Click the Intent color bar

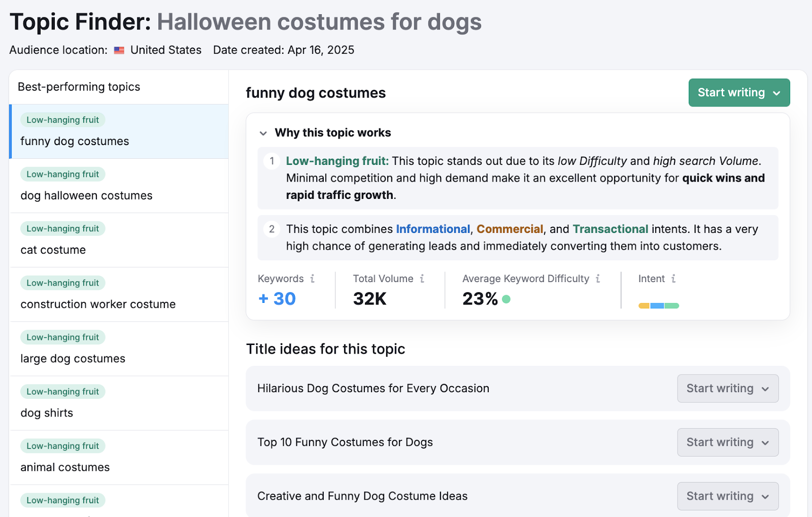(659, 306)
